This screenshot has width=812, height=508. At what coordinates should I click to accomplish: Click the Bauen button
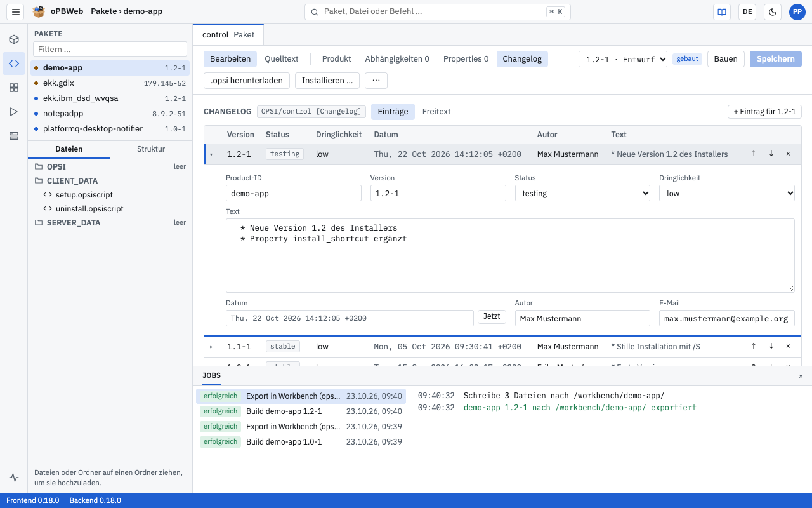coord(726,59)
